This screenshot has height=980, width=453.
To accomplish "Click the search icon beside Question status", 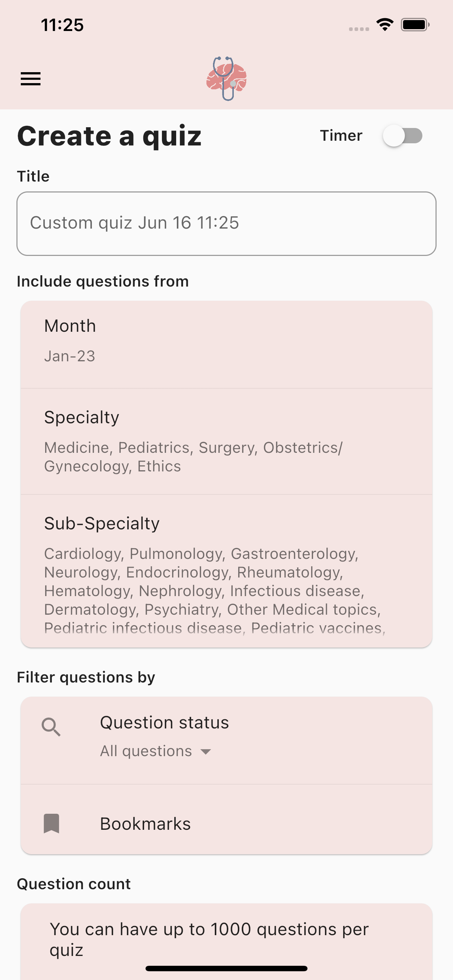I will (51, 727).
